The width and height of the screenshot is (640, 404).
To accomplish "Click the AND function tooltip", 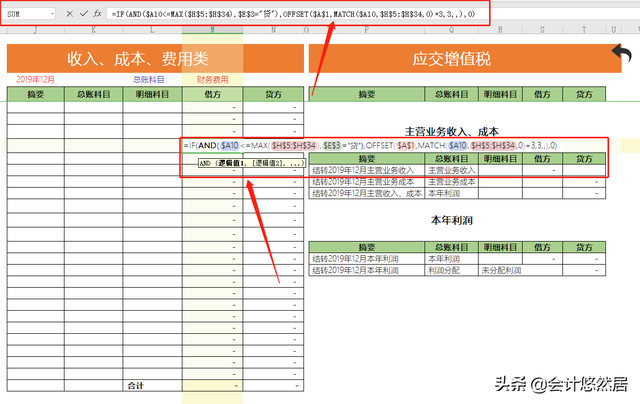I will (x=251, y=163).
